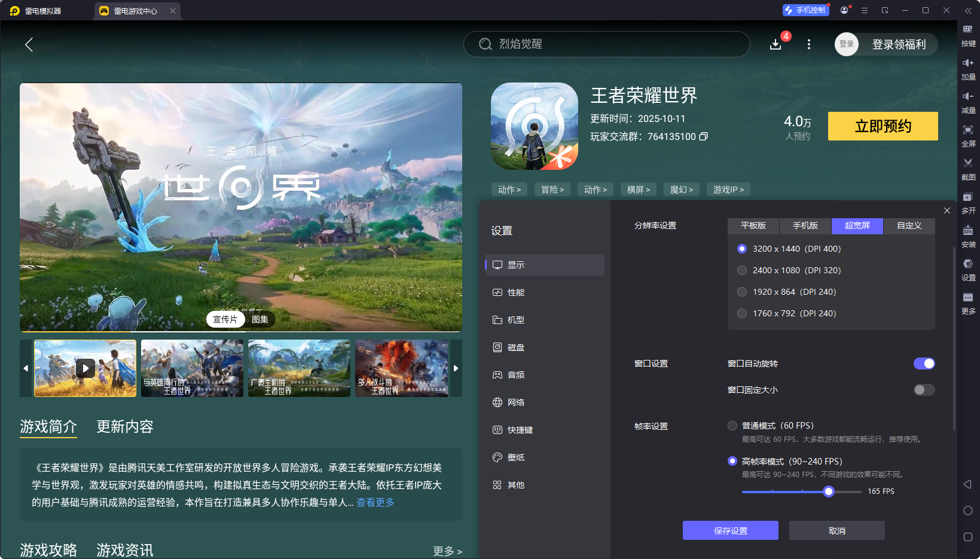
Task: Click the 全屏 fullscreen icon in sidebar
Action: point(969,135)
